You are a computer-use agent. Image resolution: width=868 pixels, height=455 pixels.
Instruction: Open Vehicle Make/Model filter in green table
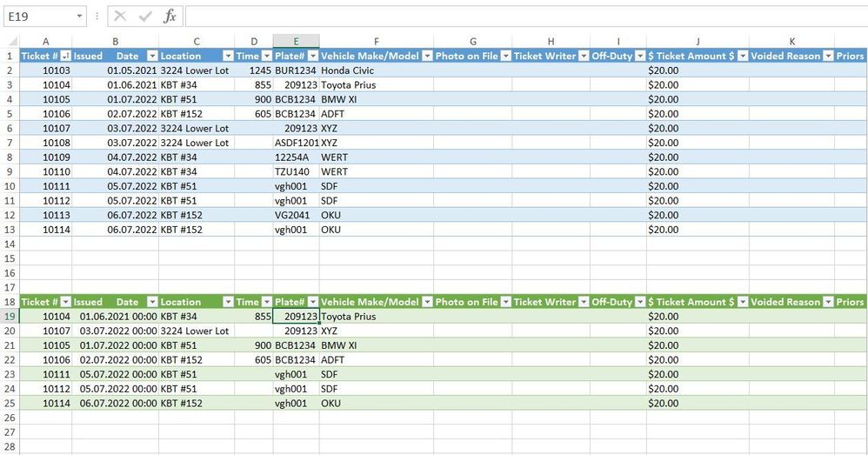(427, 302)
